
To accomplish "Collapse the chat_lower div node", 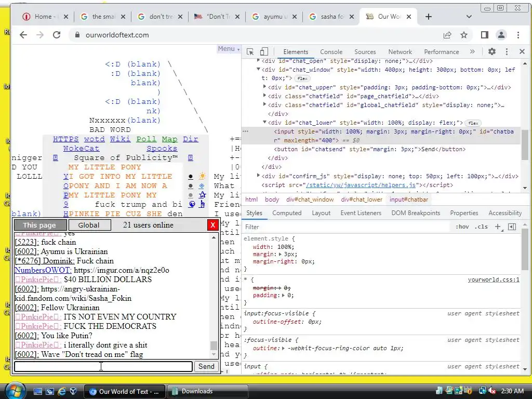I will tap(264, 122).
